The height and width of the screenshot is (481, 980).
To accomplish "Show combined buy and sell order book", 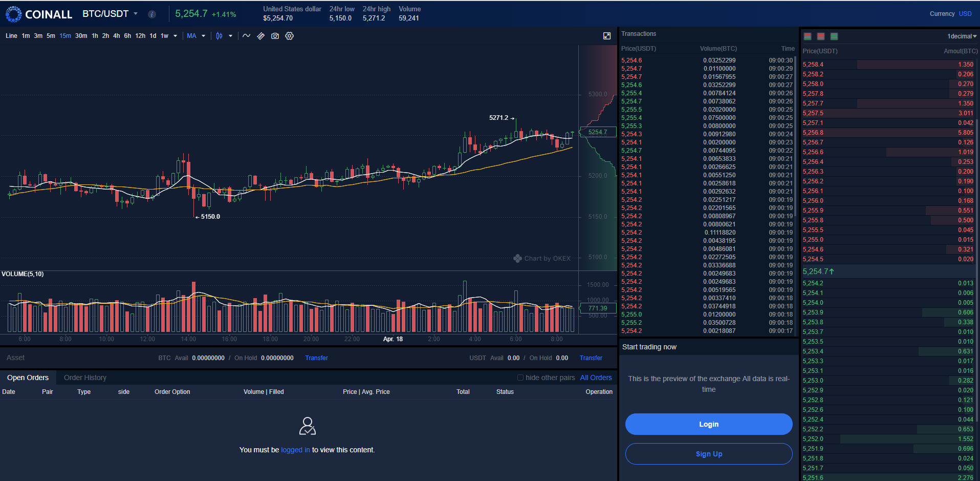I will [808, 36].
